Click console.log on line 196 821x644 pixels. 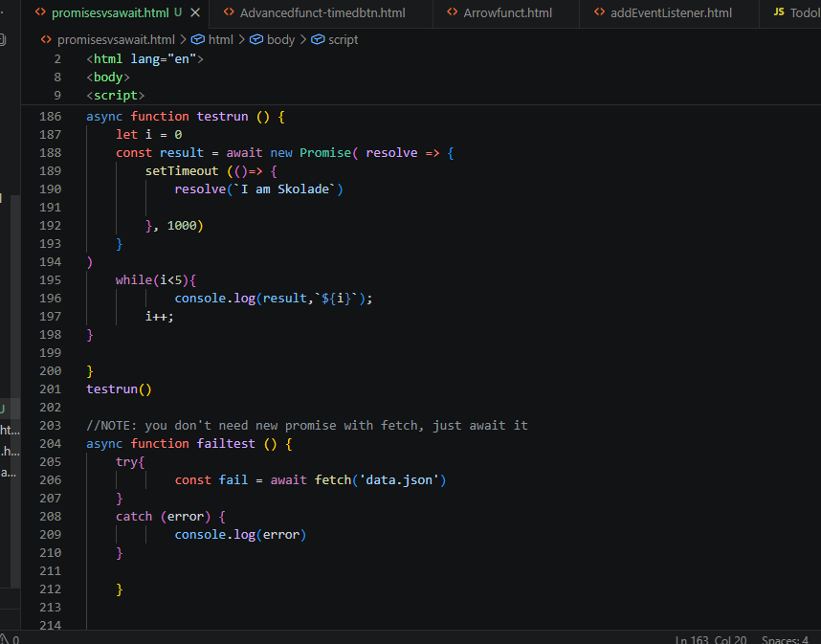214,299
